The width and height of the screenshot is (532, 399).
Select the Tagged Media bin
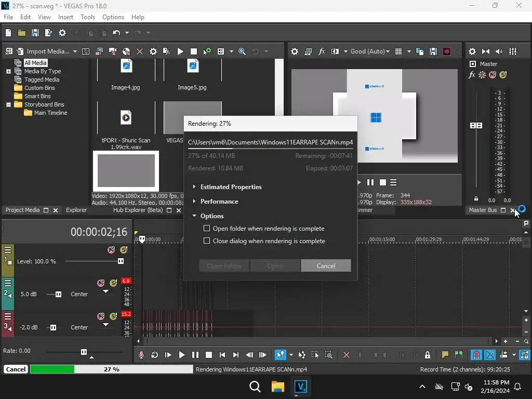tap(42, 79)
